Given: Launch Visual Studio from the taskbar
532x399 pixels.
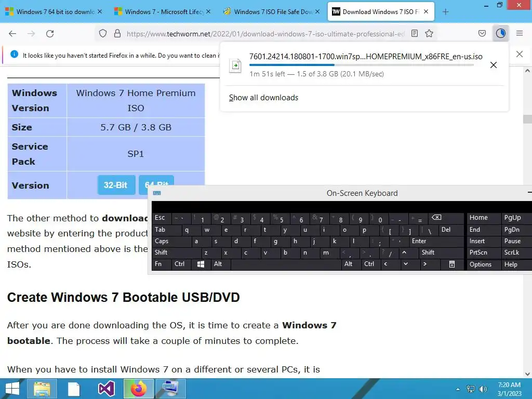Looking at the screenshot, I should pos(106,389).
